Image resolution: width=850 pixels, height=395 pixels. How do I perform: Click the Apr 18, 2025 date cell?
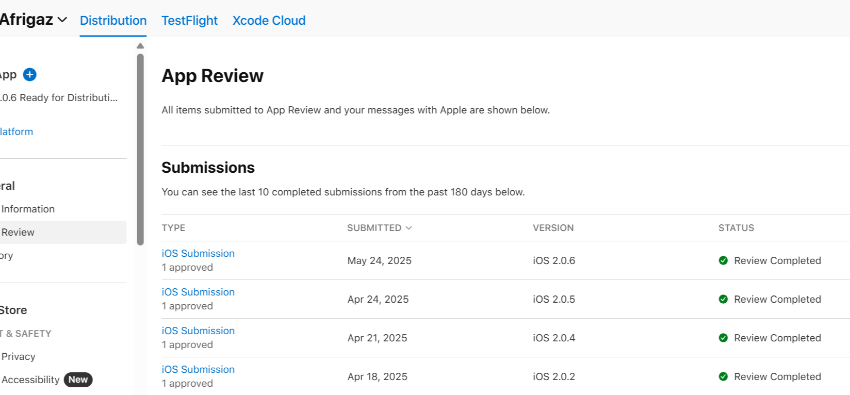(x=377, y=377)
